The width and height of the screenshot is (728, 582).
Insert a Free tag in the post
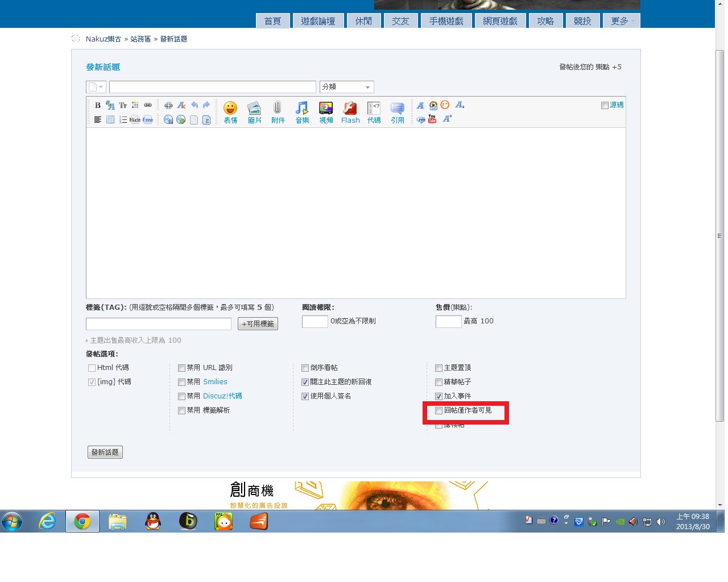click(148, 119)
